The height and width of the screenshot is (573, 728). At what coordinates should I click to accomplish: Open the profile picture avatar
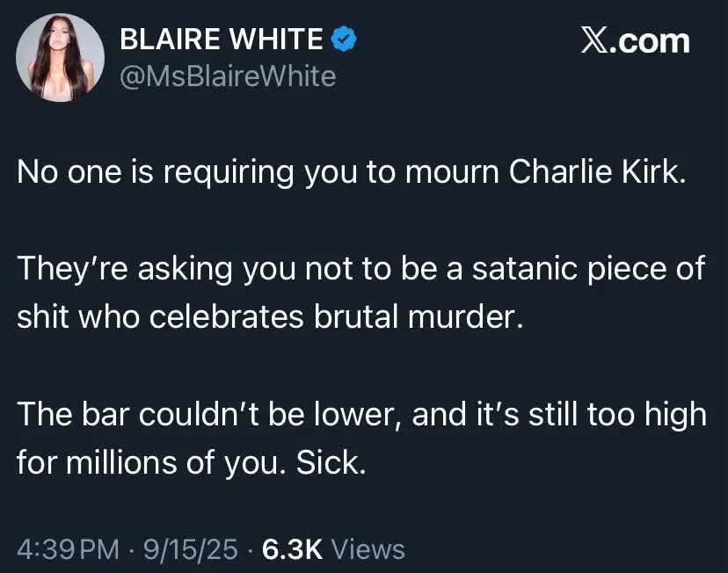[x=61, y=58]
